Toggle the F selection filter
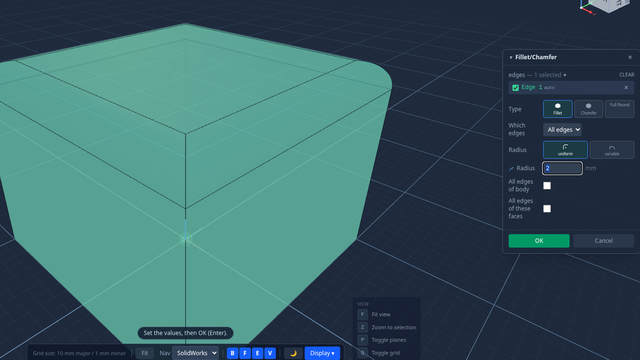 click(245, 353)
